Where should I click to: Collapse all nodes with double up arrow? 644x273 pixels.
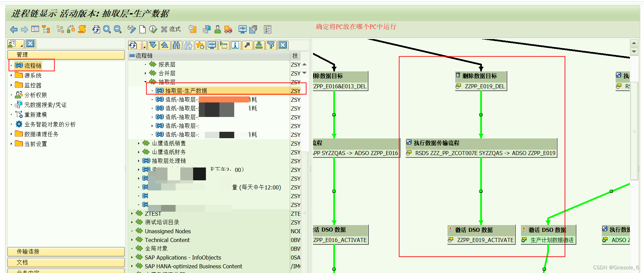(165, 45)
